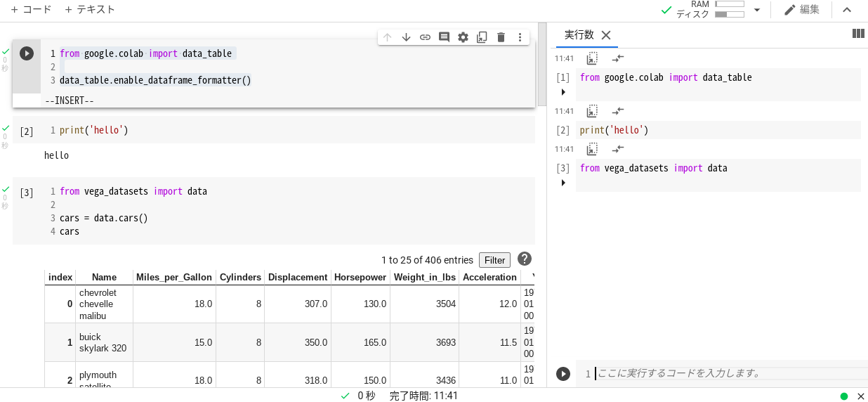Image resolution: width=868 pixels, height=402 pixels.
Task: Delete the selected cell with trash icon
Action: coord(501,37)
